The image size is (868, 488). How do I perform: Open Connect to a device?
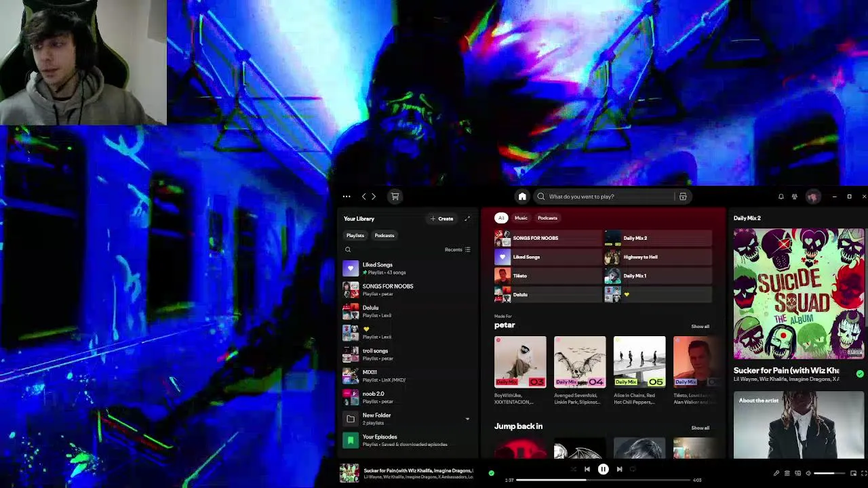(798, 473)
